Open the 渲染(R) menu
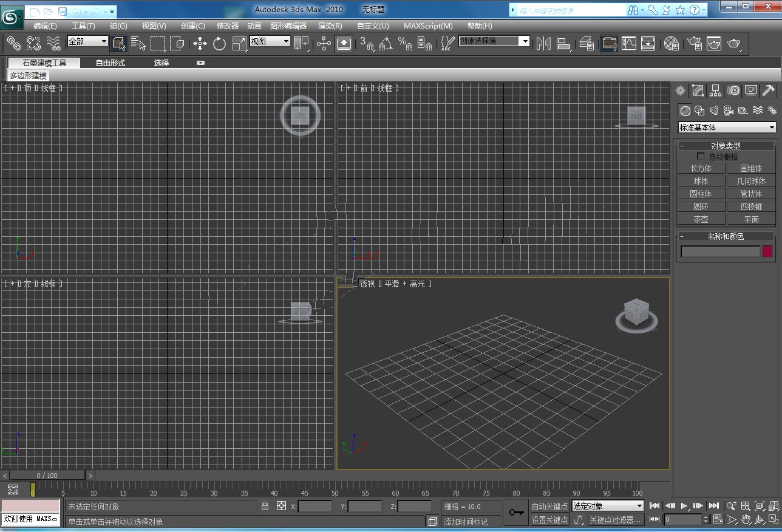This screenshot has height=532, width=782. [x=330, y=26]
